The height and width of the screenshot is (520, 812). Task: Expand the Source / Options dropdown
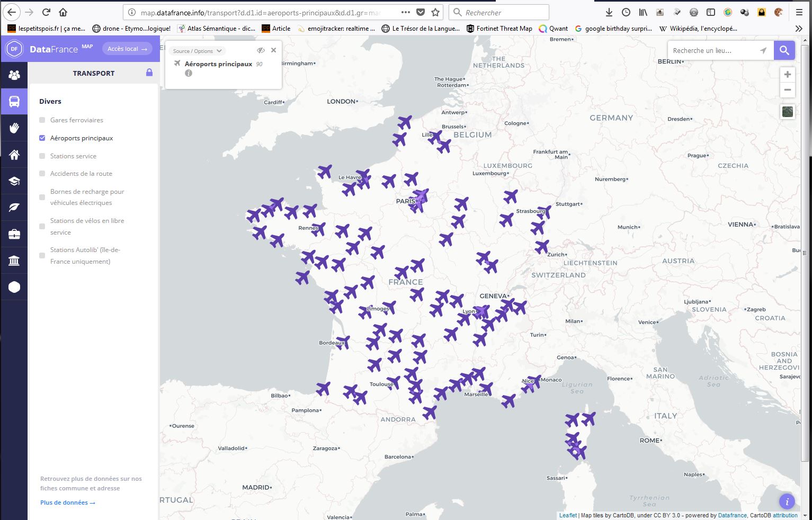point(198,51)
